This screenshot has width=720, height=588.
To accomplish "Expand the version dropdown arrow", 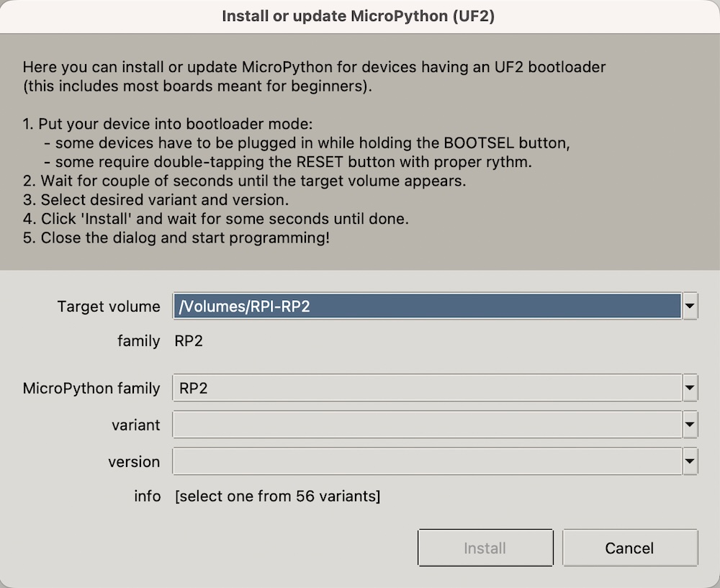I will point(690,462).
